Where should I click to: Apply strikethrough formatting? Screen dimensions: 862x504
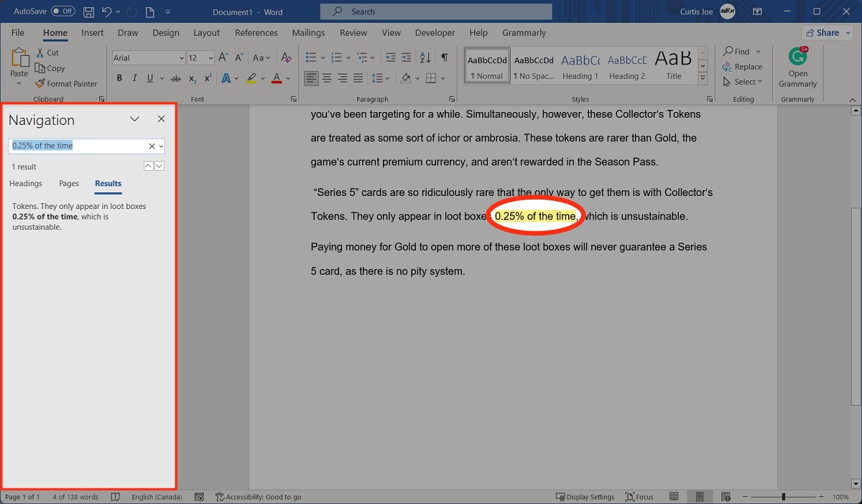(x=175, y=78)
